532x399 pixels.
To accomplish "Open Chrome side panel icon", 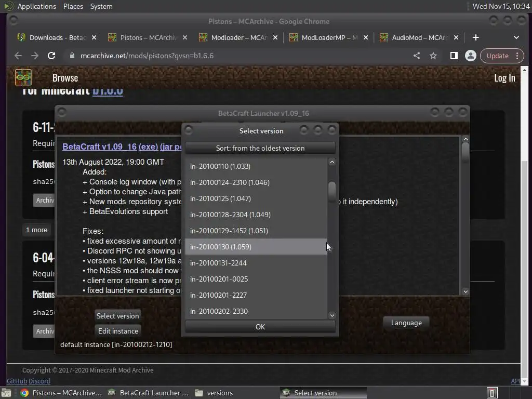I will coord(454,56).
